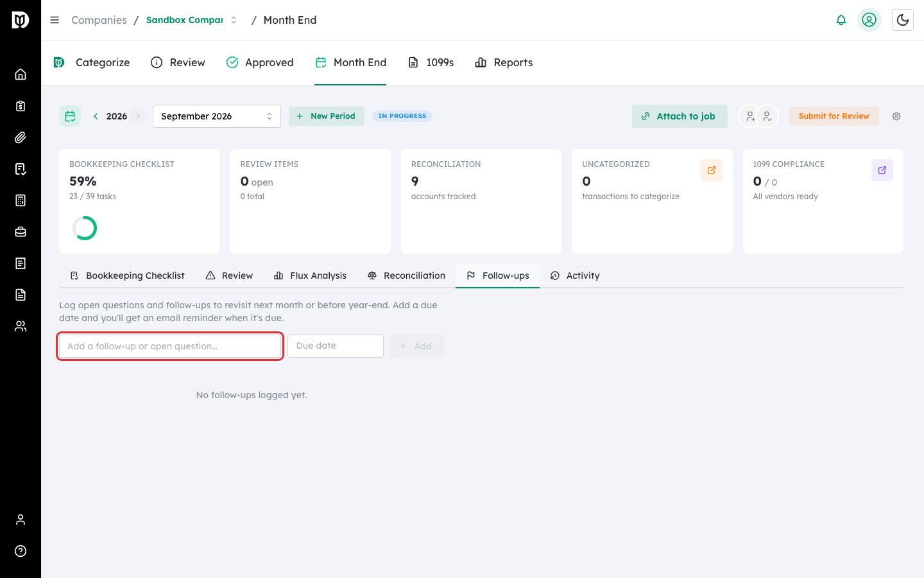
Task: Open the help question mark icon
Action: coord(21,551)
